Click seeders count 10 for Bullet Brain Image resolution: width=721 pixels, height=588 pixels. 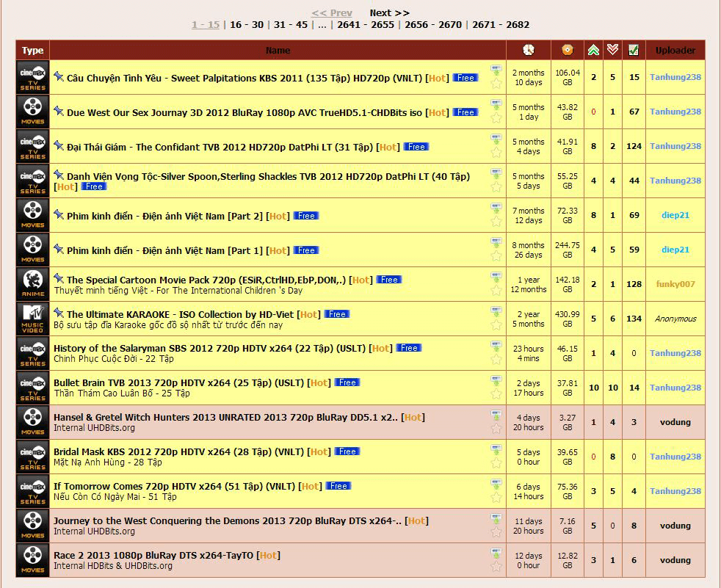594,388
